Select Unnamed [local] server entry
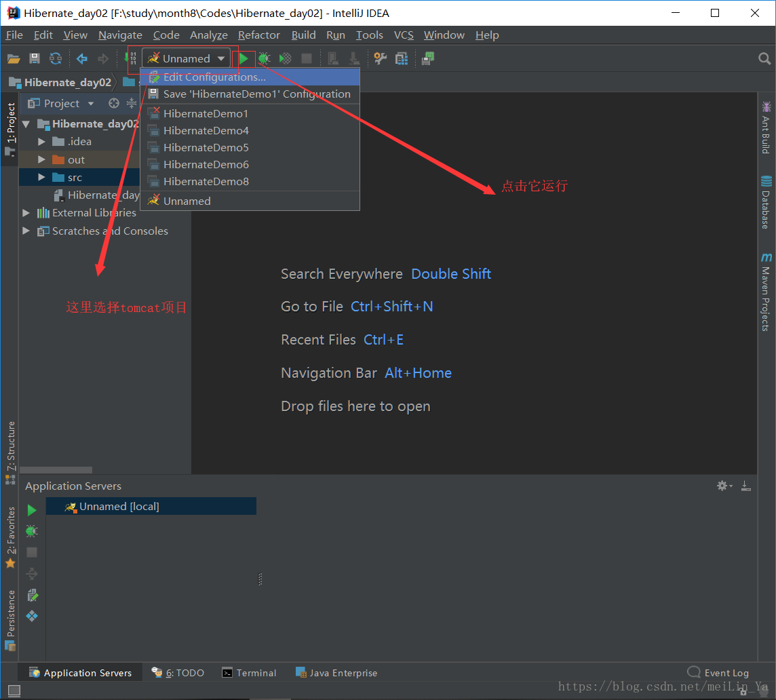The width and height of the screenshot is (776, 700). [x=151, y=507]
